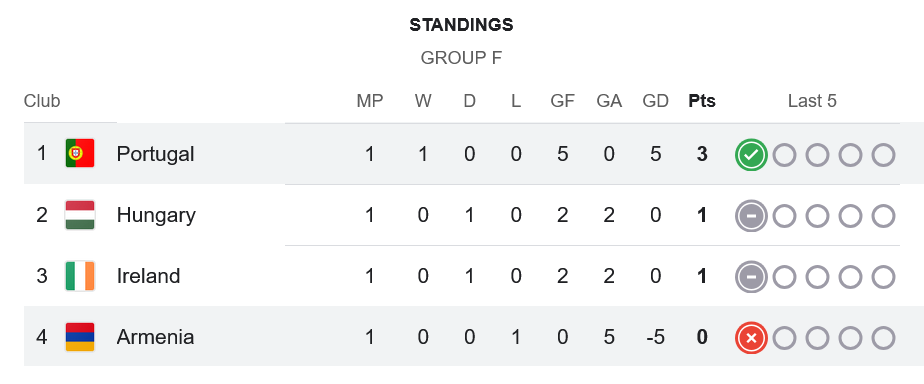This screenshot has width=924, height=384.
Task: Click the Ireland flag icon
Action: 80,276
